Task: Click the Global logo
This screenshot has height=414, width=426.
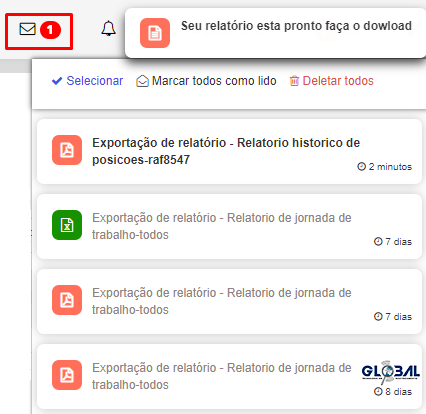Action: click(391, 372)
